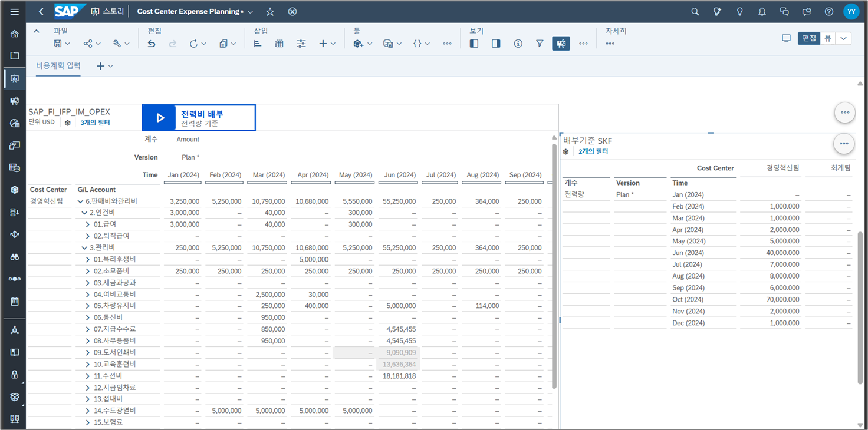Open more actions for the SAP_FI_IFP_IM_OPEX table
Screen dimensions: 868x430
pos(844,113)
